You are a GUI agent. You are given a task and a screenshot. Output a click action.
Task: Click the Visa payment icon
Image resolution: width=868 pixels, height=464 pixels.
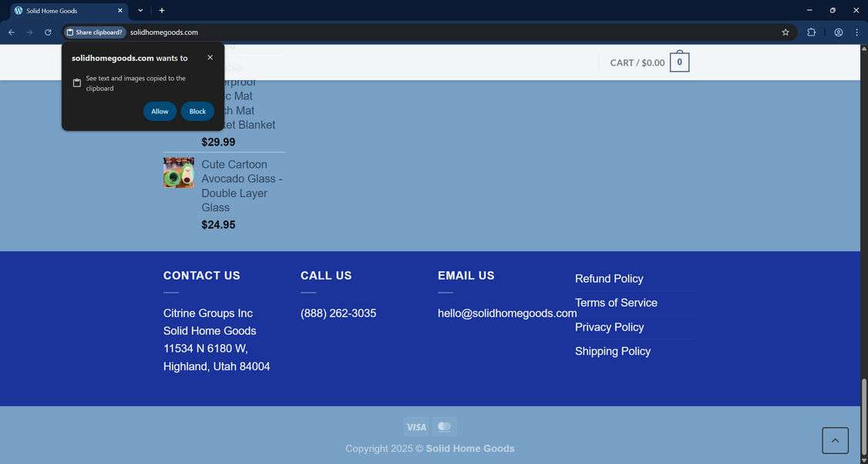click(416, 427)
